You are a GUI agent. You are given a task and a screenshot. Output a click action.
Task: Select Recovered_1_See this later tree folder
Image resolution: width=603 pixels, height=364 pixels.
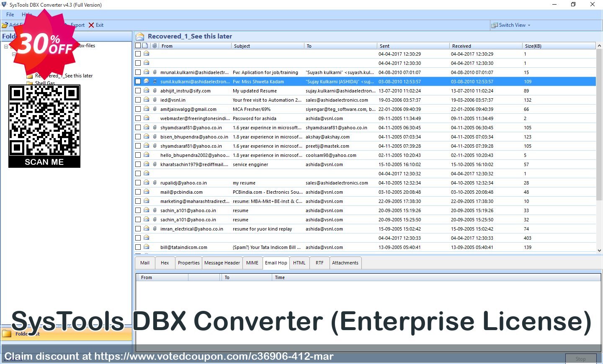click(x=64, y=76)
